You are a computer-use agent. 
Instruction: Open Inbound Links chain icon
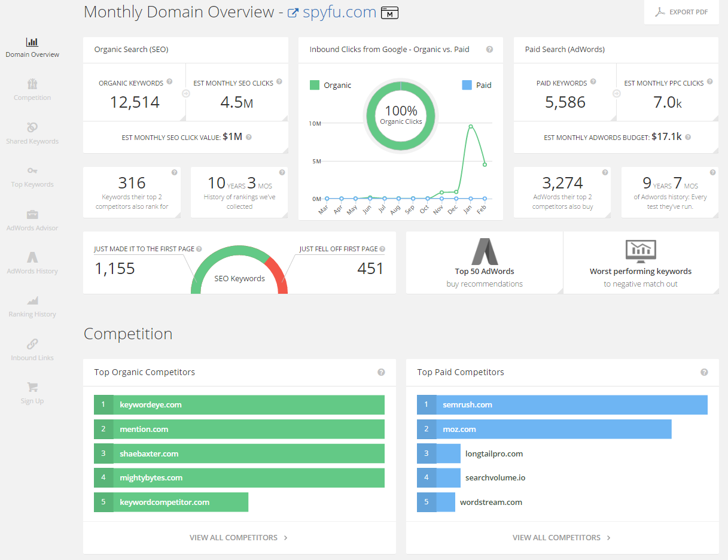click(x=32, y=344)
